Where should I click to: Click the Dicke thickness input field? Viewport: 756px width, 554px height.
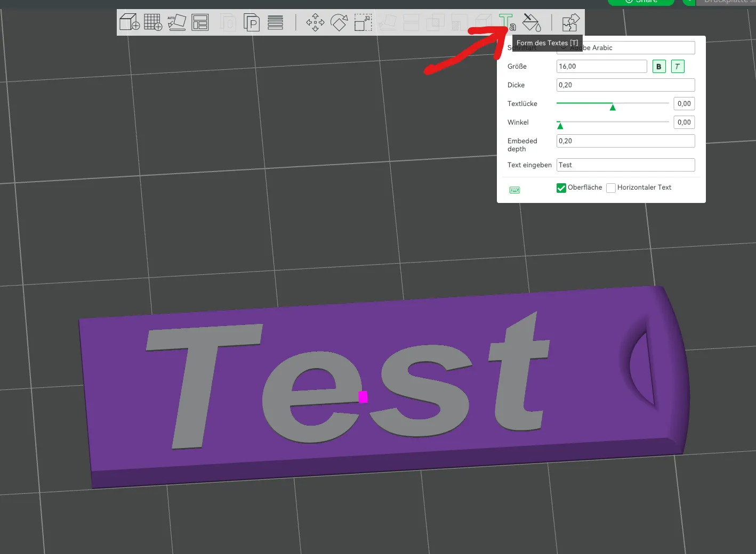point(626,85)
